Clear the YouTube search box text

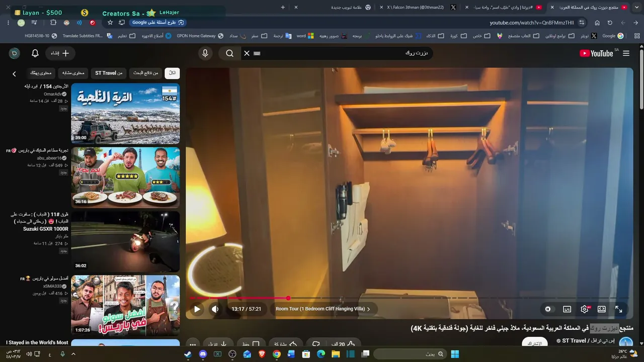(247, 53)
